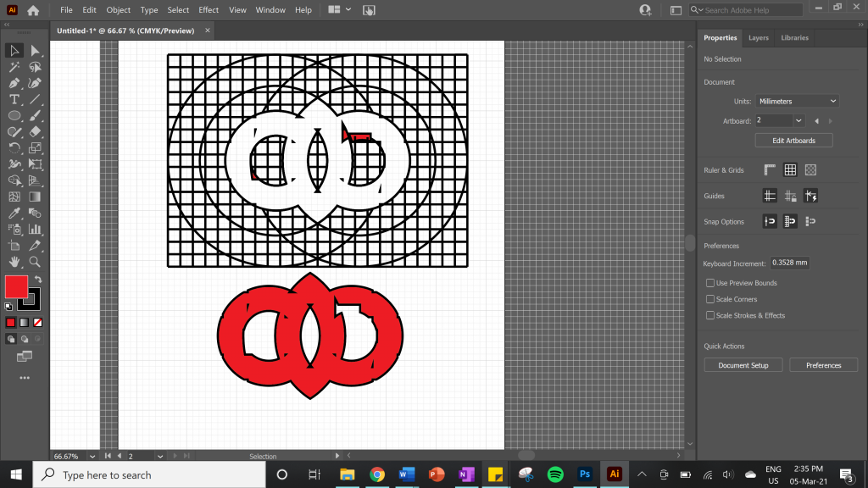This screenshot has height=488, width=868.
Task: Open the Object menu
Action: tap(119, 10)
